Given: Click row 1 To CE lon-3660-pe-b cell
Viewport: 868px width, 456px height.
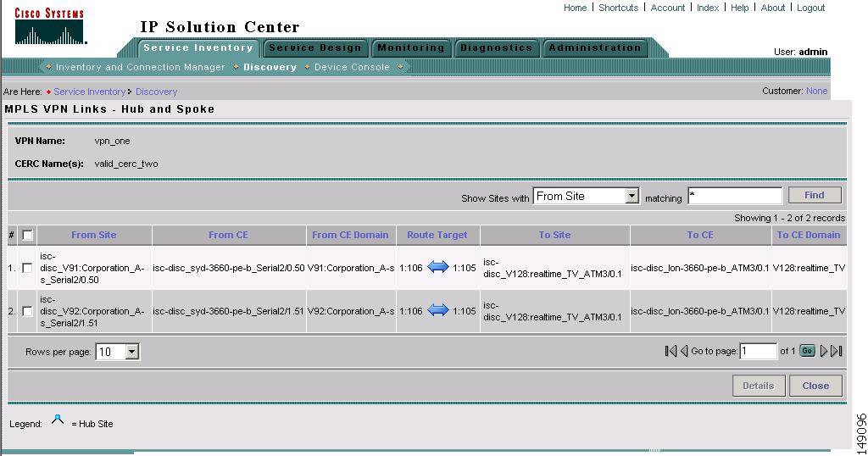Looking at the screenshot, I should tap(700, 268).
